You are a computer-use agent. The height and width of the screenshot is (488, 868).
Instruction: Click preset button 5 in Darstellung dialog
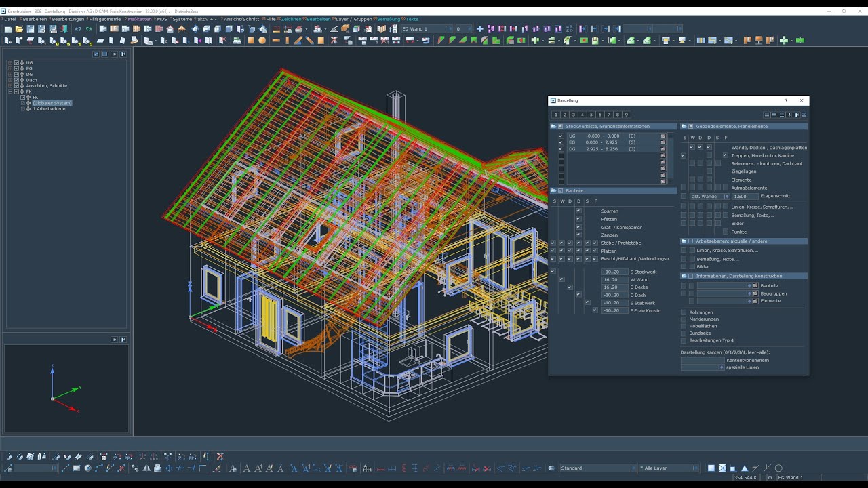point(591,115)
